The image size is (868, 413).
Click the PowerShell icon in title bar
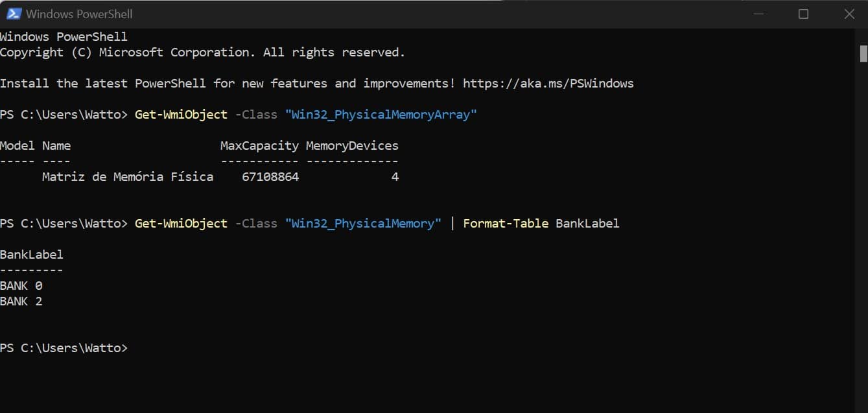[x=13, y=14]
